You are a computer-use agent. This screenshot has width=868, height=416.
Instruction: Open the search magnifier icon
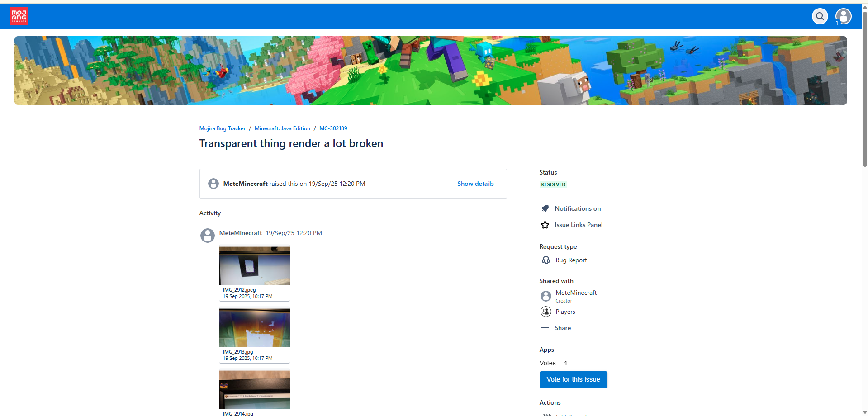[x=820, y=16]
